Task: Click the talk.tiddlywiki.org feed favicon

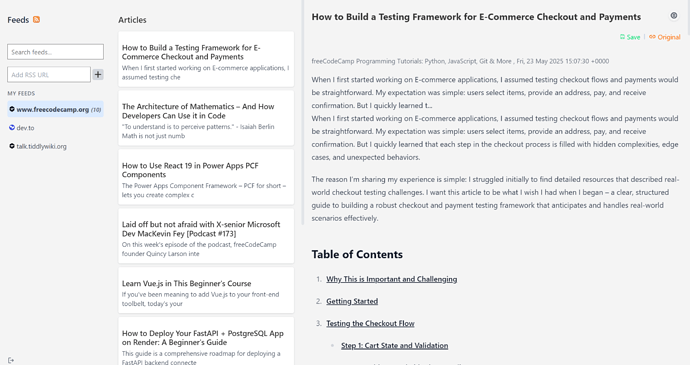Action: point(12,146)
